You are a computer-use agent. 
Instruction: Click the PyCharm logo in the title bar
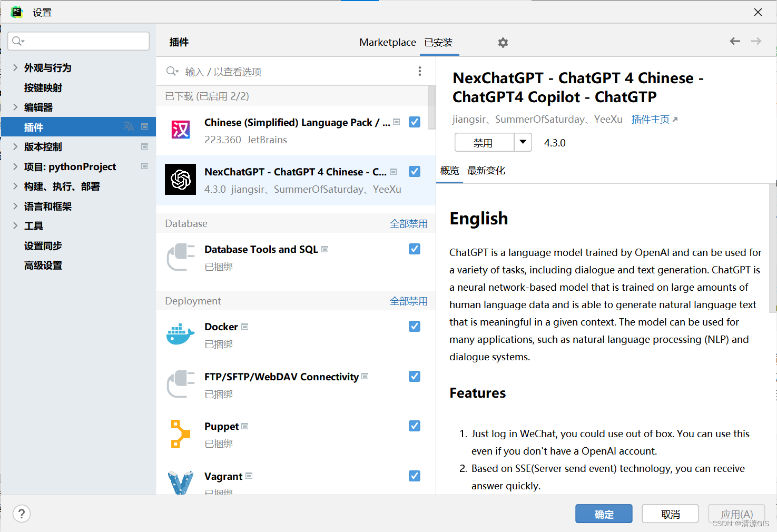pos(16,12)
